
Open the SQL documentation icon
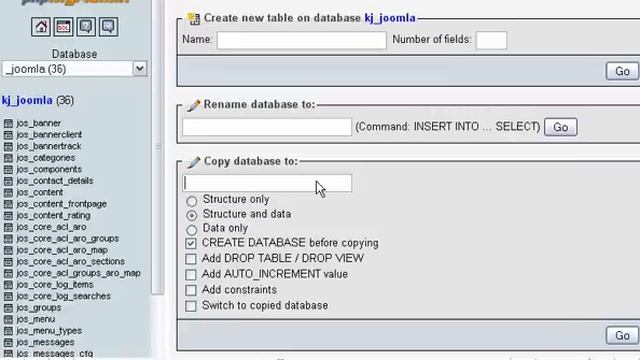pos(108,27)
